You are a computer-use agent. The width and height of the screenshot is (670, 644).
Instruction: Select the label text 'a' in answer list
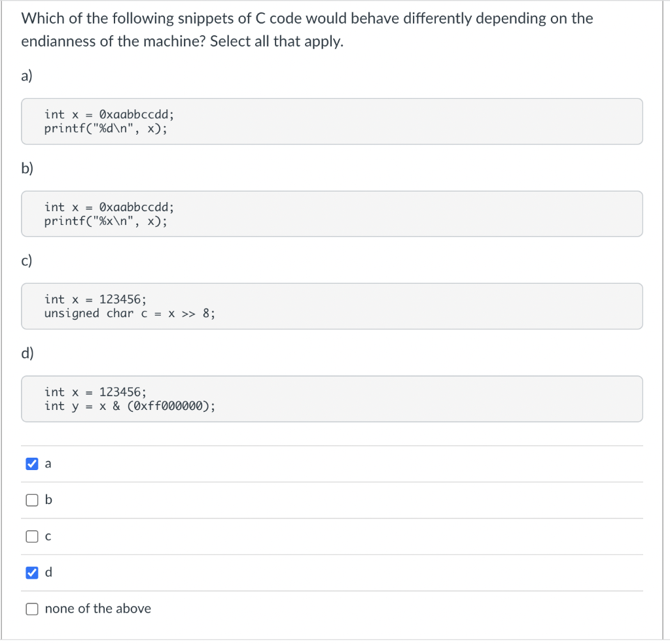point(48,463)
